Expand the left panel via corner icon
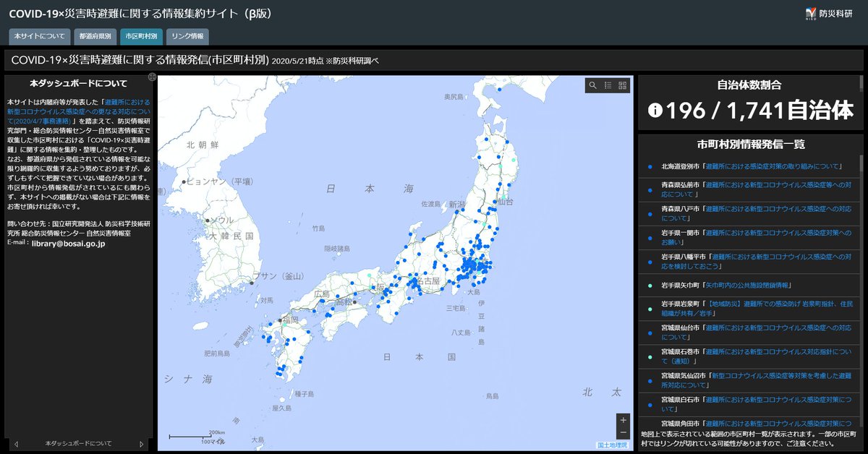Viewport: 868px width, 454px height. [x=152, y=77]
